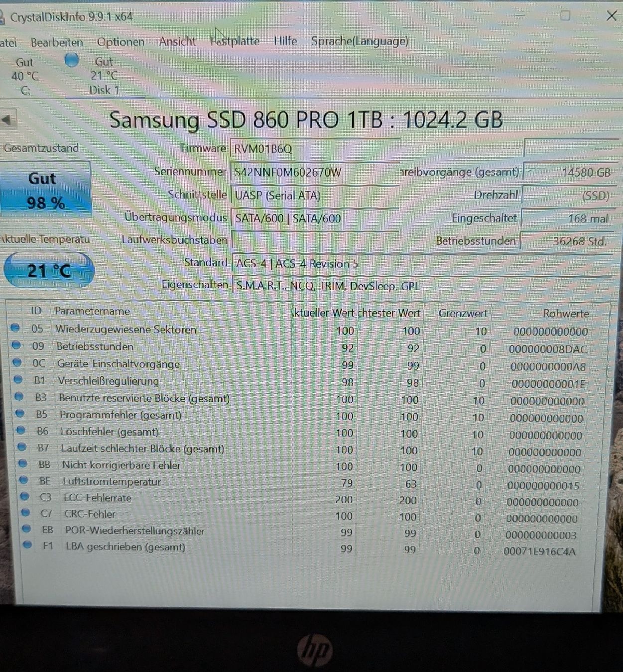The height and width of the screenshot is (672, 623).
Task: Select Disk 1 drive entry
Action: [x=104, y=76]
